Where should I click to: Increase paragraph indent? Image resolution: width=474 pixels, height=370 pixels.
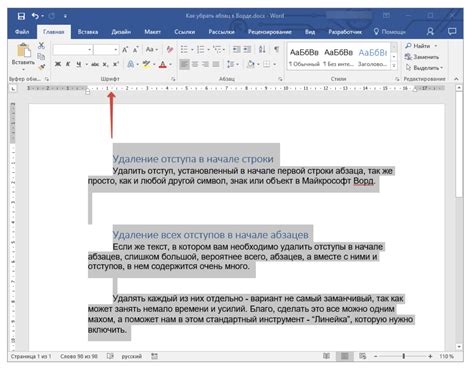(247, 50)
